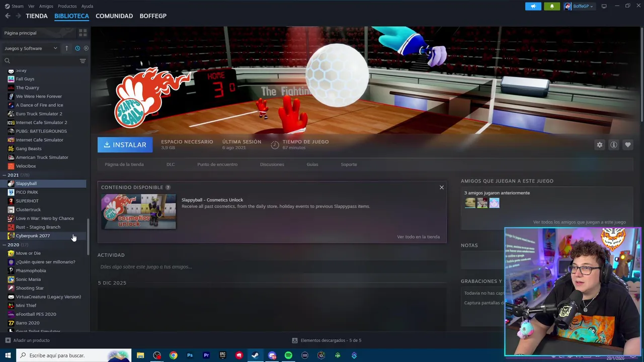This screenshot has width=644, height=362.
Task: Open Steam announcements megaphone icon
Action: 533,6
